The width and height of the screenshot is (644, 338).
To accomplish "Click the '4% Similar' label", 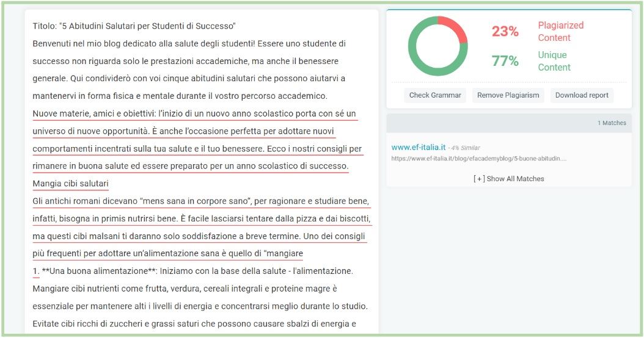I will pyautogui.click(x=465, y=148).
